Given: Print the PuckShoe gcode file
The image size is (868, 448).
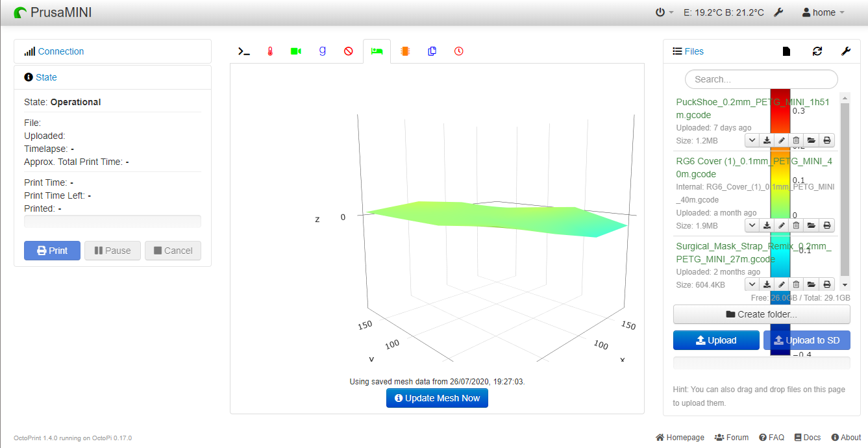Looking at the screenshot, I should click(x=827, y=140).
